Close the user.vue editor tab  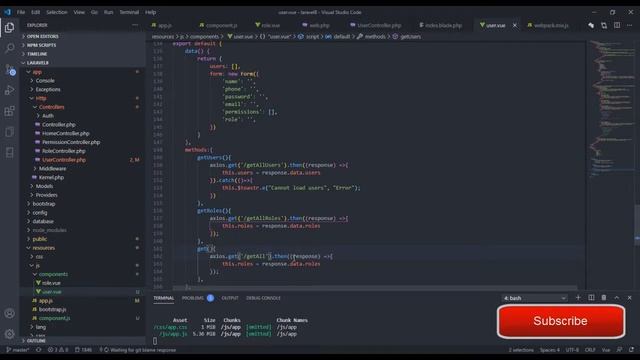tap(515, 25)
